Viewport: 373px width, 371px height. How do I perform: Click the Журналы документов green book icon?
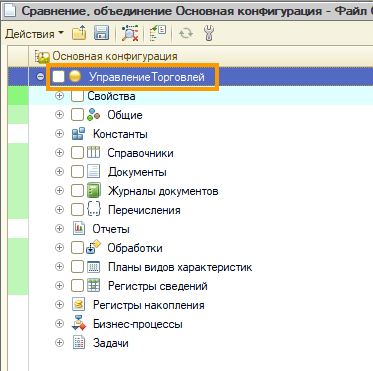pos(94,191)
